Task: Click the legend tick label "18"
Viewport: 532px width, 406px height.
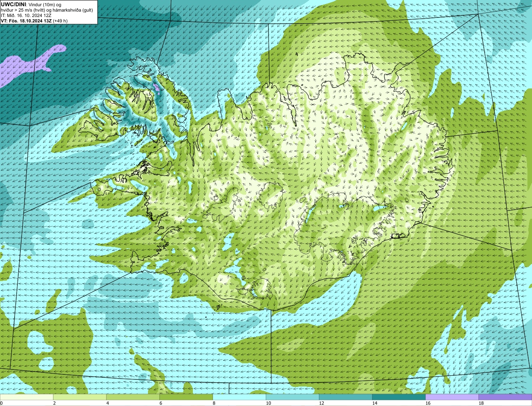Action: point(481,403)
